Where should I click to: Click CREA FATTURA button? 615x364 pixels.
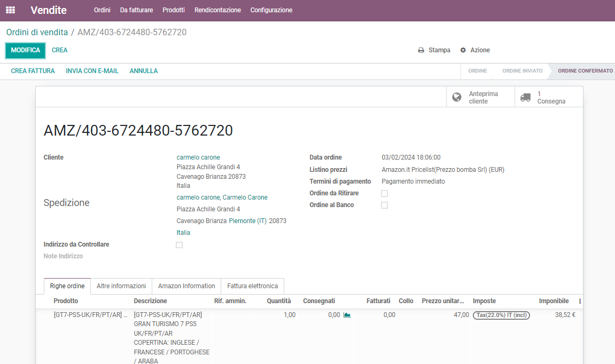point(33,71)
